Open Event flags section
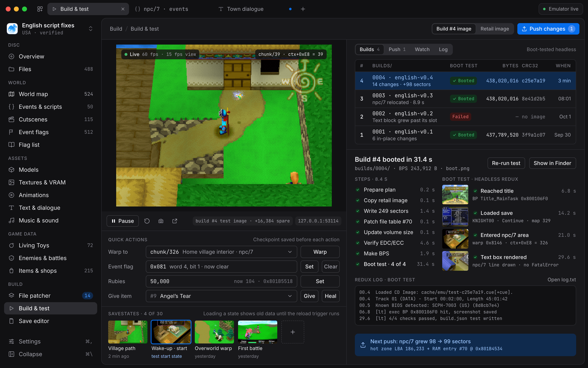Screen dimensions: 588x368 tap(51, 132)
